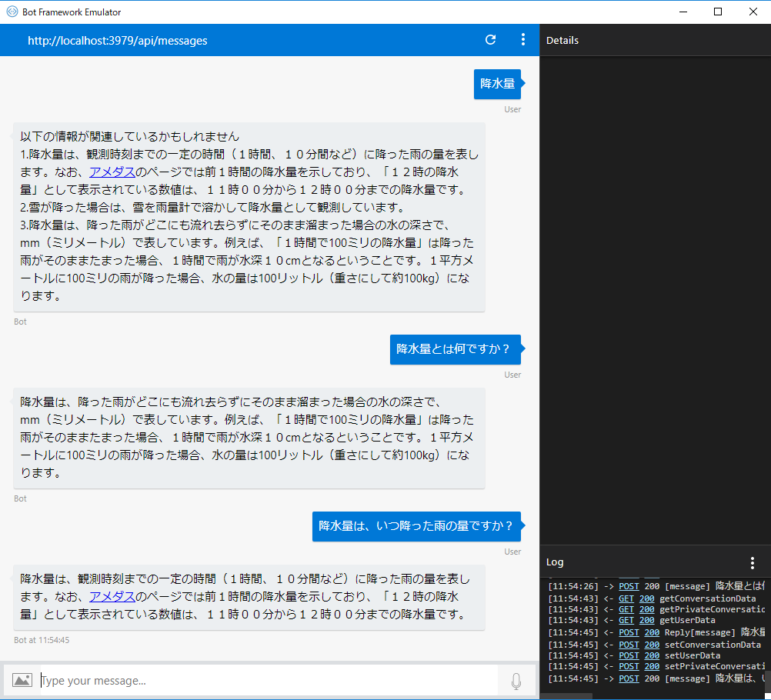Click the Log panel vertical scrollbar

768,681
